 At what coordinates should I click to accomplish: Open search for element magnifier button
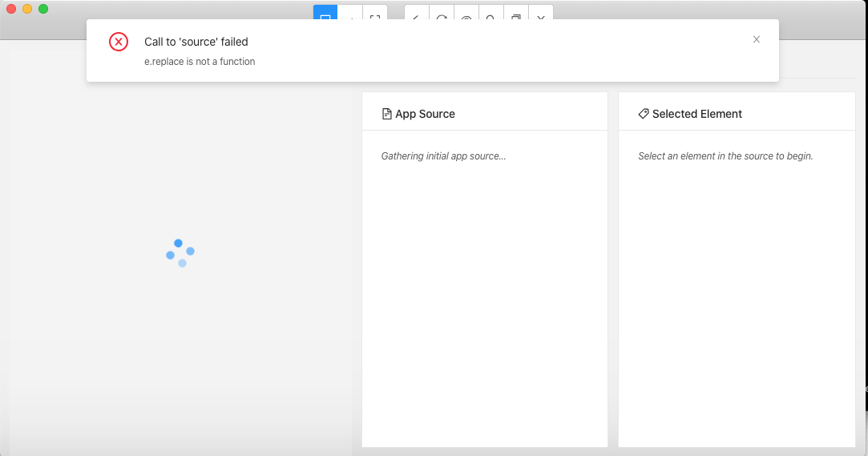tap(491, 13)
